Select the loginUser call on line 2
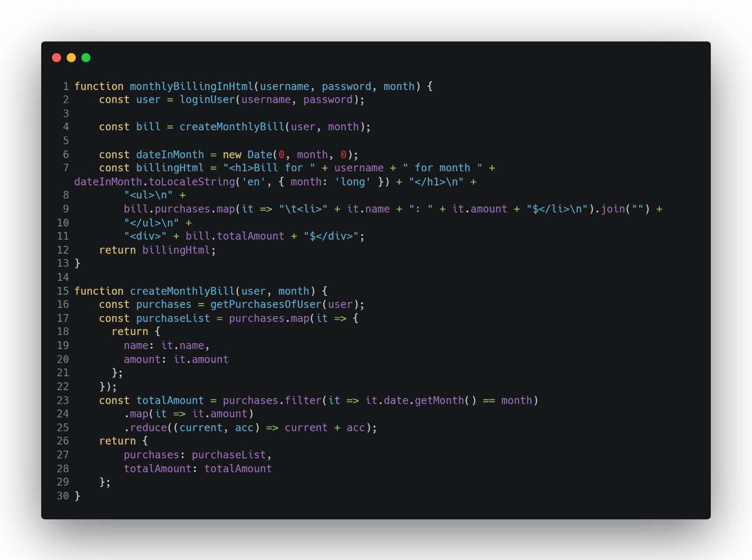 coord(207,100)
